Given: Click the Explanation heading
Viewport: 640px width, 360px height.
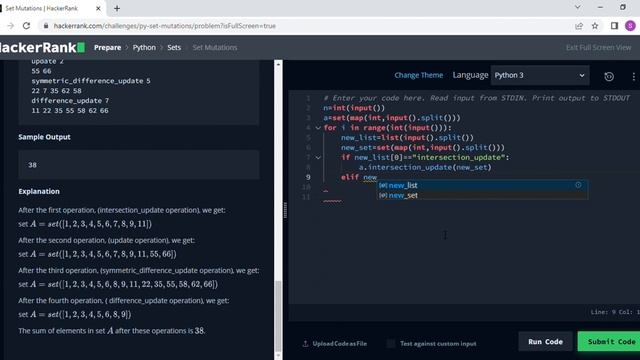Looking at the screenshot, I should coord(39,191).
